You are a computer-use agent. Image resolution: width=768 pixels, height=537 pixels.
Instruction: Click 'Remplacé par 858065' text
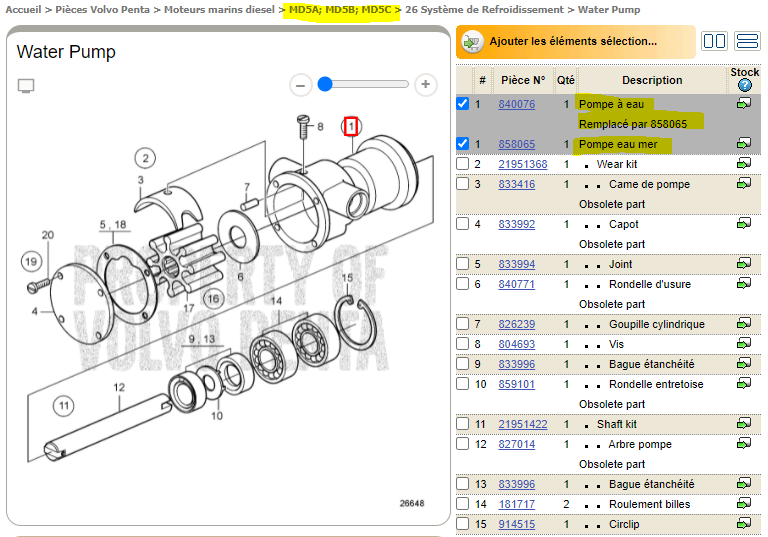pos(632,124)
